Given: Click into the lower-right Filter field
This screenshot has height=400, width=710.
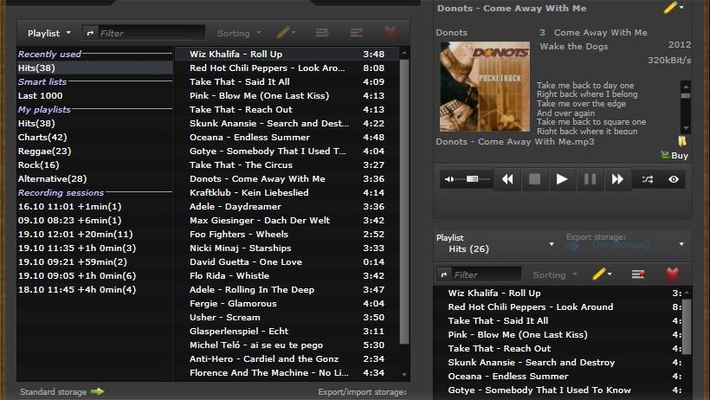Looking at the screenshot, I should point(486,275).
